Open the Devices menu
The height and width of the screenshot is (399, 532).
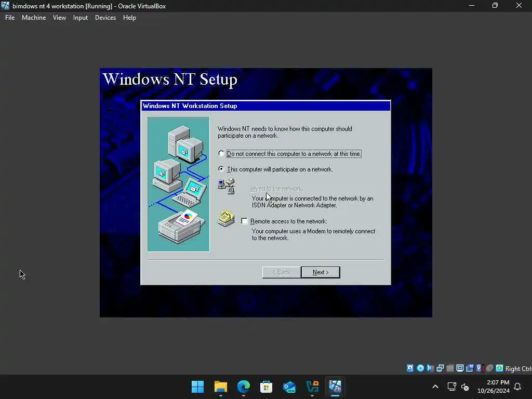[105, 18]
